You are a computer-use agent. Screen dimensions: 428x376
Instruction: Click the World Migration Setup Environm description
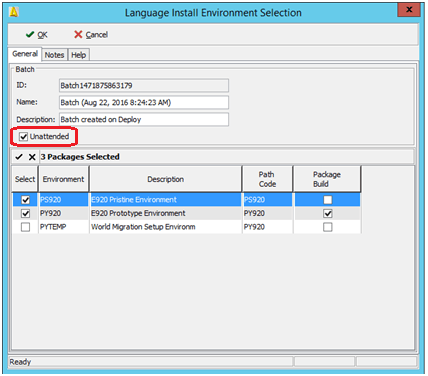(166, 227)
